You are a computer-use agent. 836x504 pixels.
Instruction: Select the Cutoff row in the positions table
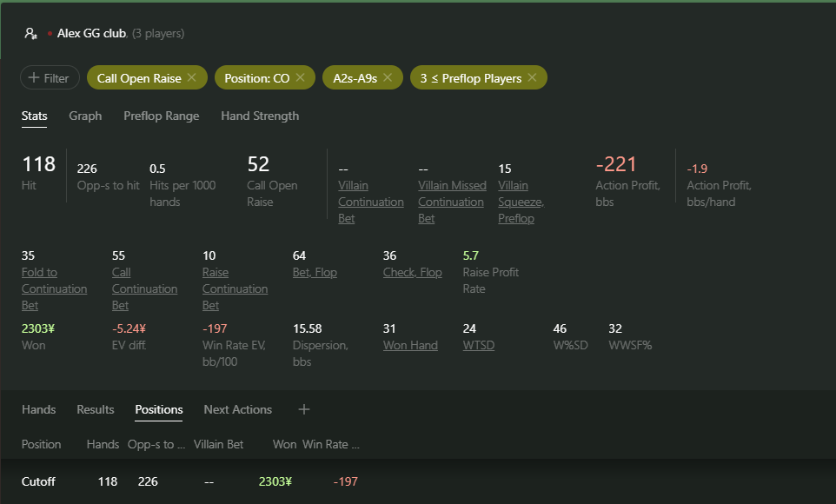[38, 481]
